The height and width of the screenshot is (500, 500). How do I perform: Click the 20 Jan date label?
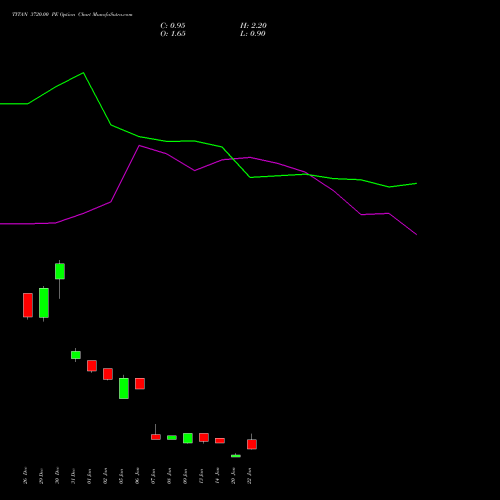coord(233,475)
